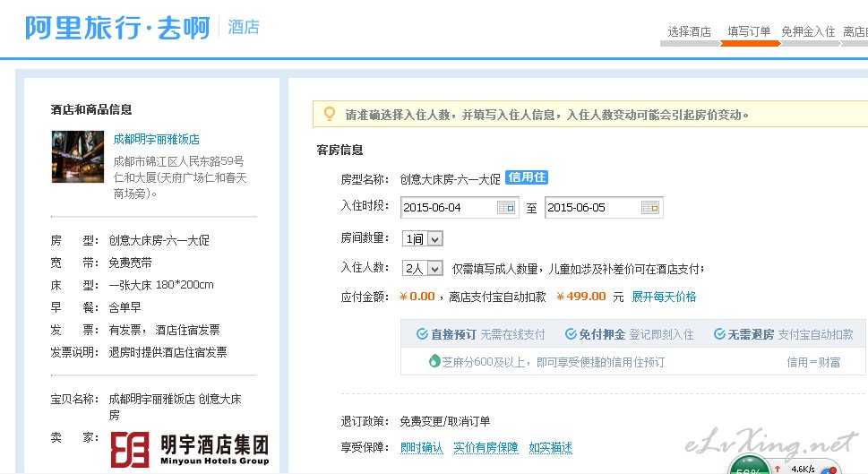Click the checkmark icon beside 免付押金
The height and width of the screenshot is (474, 868).
point(571,334)
